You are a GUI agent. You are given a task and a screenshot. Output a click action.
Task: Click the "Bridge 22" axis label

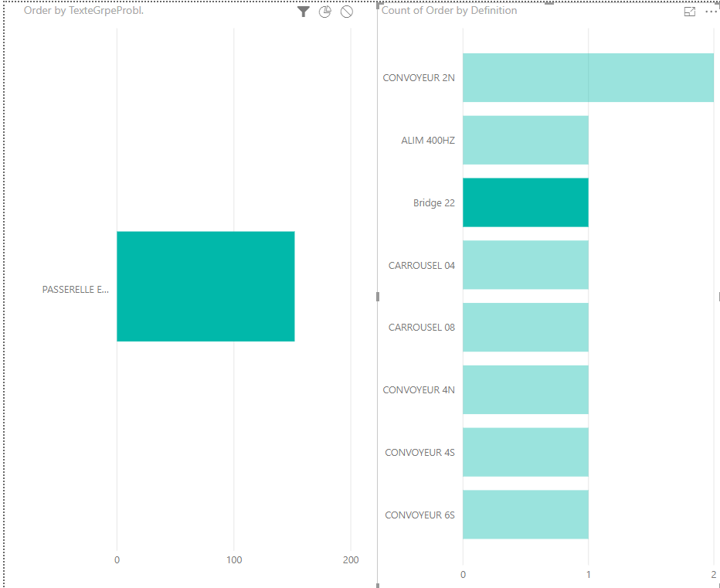434,202
